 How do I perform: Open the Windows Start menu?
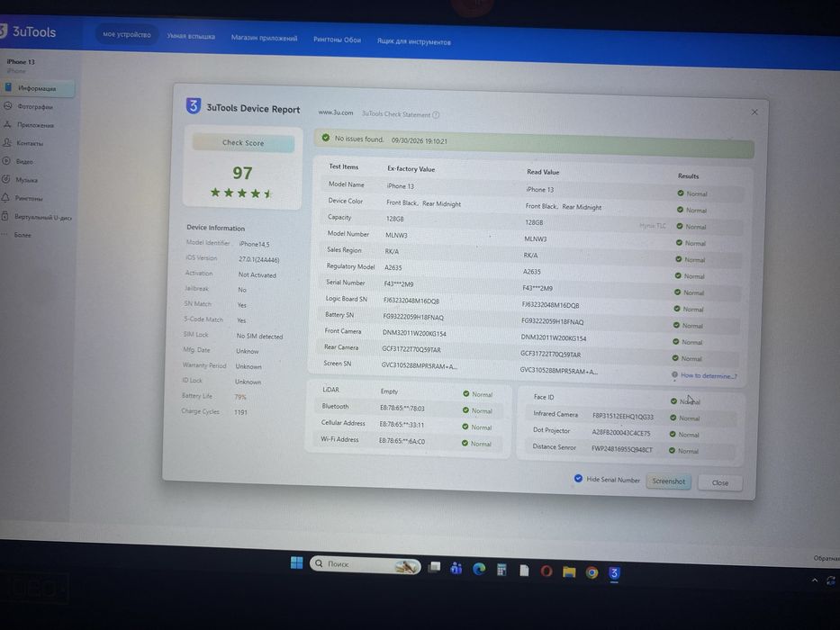[296, 562]
